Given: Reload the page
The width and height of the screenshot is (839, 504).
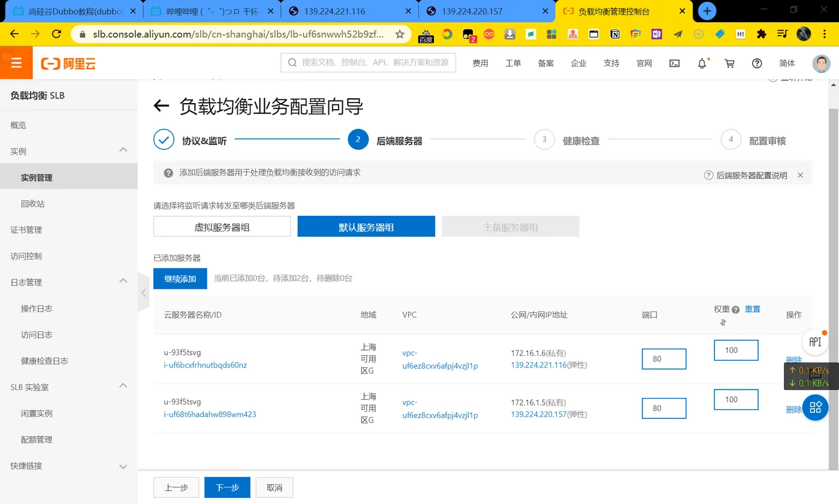Looking at the screenshot, I should 56,34.
